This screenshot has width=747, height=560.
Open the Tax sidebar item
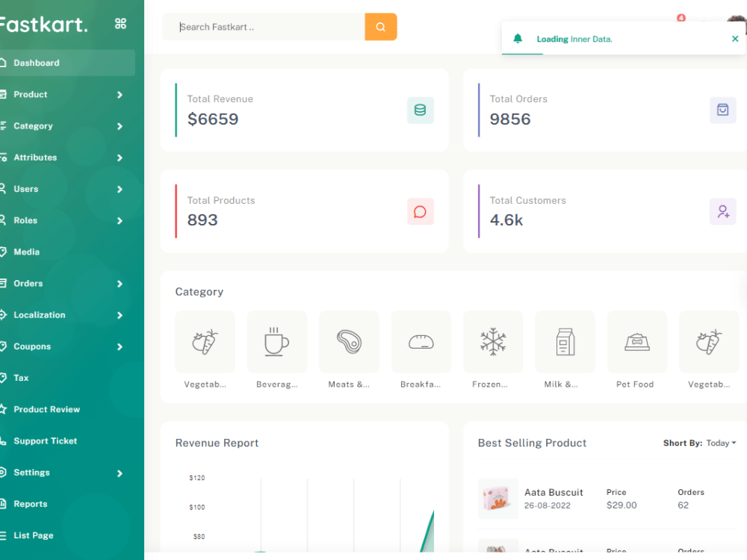coord(66,378)
